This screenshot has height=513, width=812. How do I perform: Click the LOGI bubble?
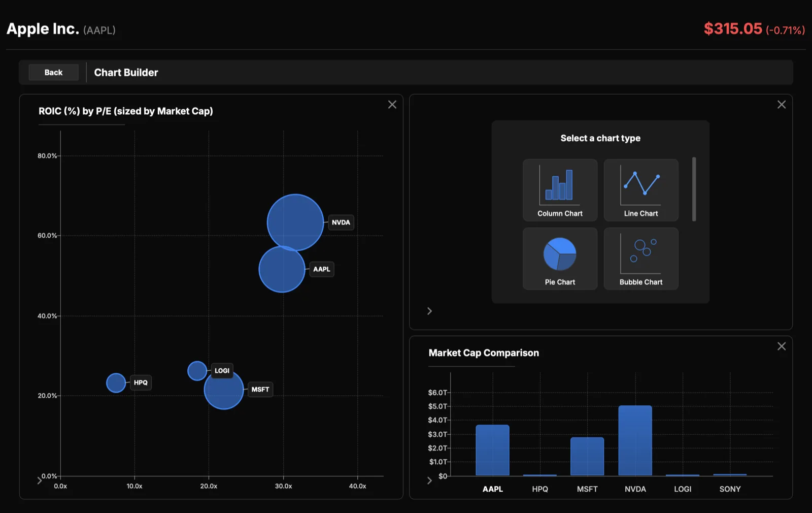[x=197, y=371]
